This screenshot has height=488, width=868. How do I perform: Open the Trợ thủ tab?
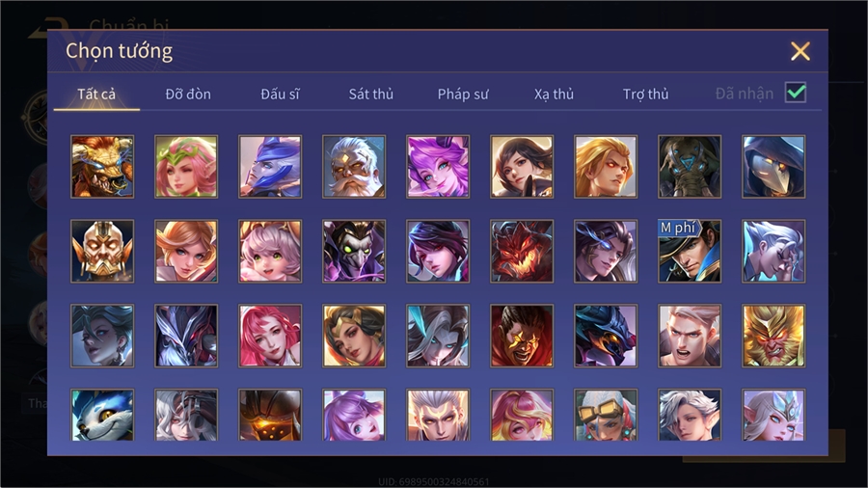pyautogui.click(x=645, y=95)
